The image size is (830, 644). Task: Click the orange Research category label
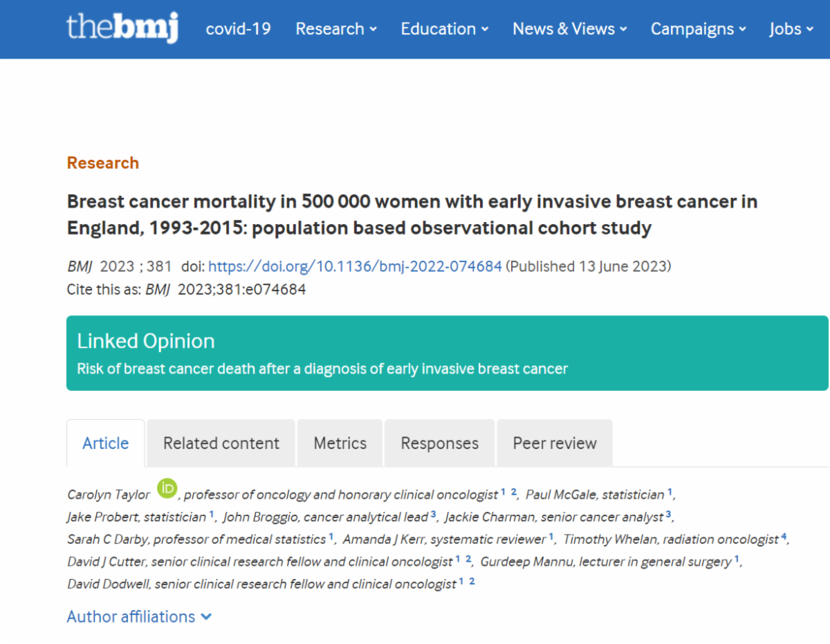point(103,163)
